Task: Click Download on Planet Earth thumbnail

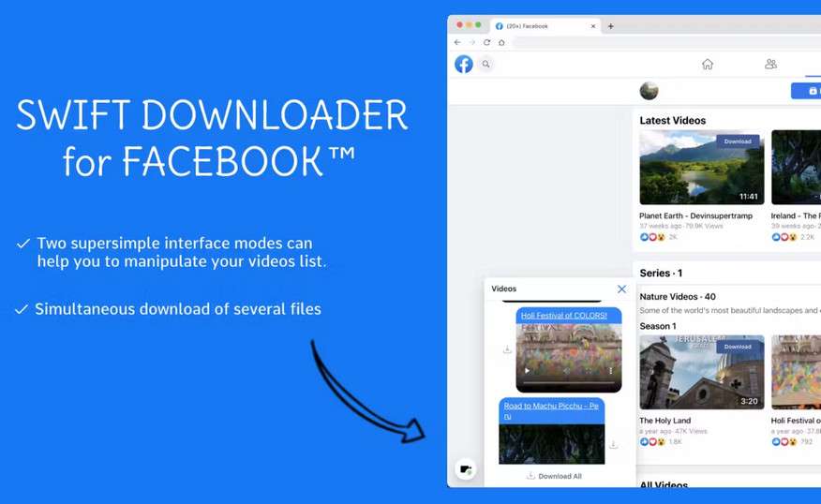Action: coord(738,141)
